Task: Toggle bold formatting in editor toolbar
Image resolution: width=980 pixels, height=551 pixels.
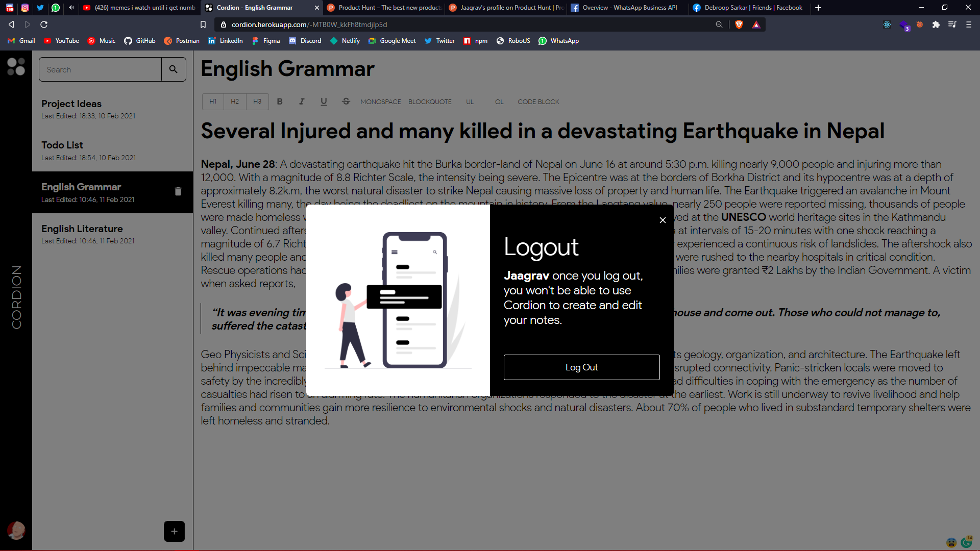Action: coord(280,102)
